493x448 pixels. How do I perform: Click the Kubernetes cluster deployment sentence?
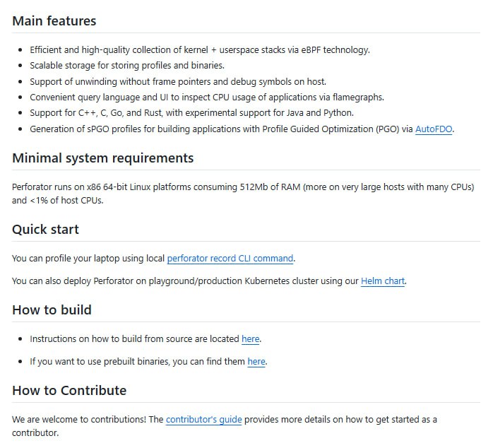186,281
